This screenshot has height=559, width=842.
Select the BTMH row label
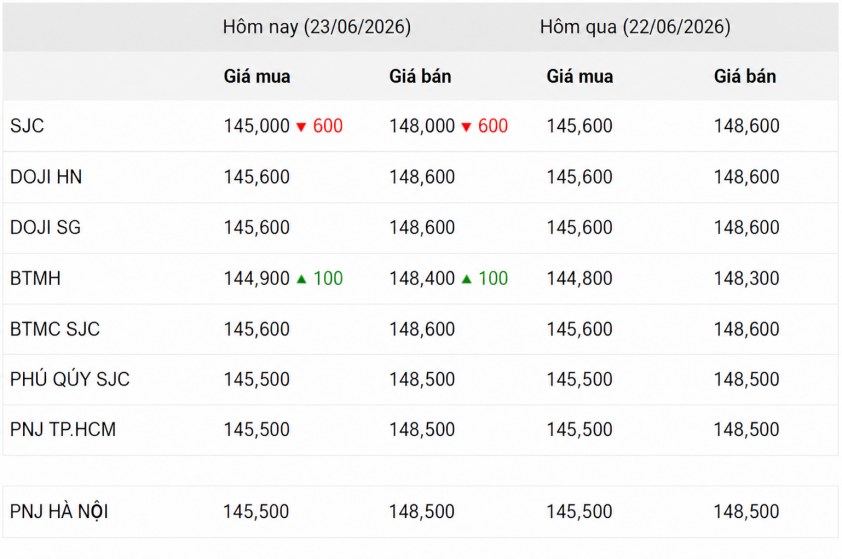click(35, 279)
